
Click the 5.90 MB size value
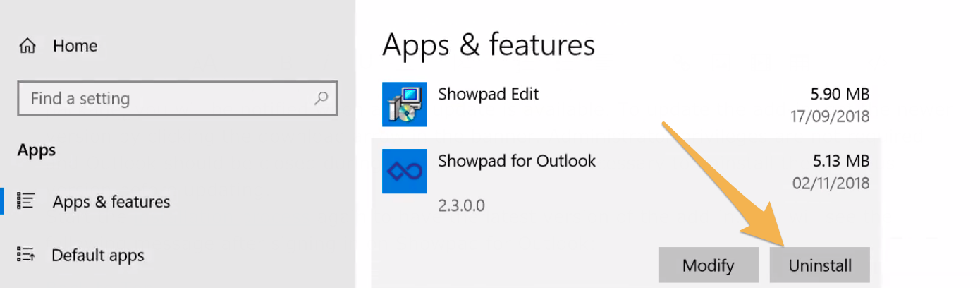coord(840,94)
